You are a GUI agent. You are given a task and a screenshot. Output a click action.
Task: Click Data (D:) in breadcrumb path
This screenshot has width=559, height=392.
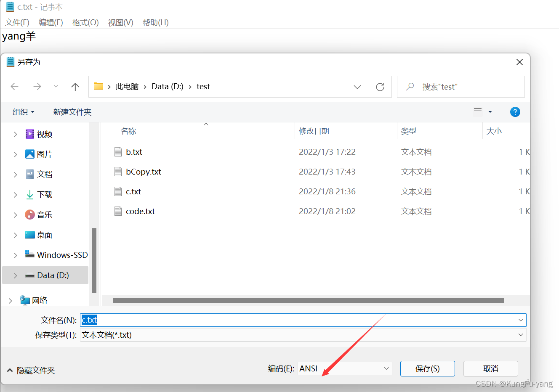(168, 87)
